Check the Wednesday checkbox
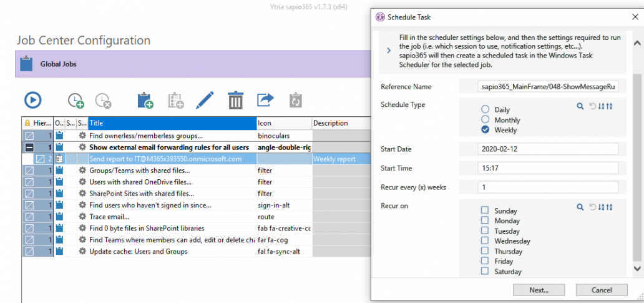Screen dimensions: 644x303 coord(485,241)
